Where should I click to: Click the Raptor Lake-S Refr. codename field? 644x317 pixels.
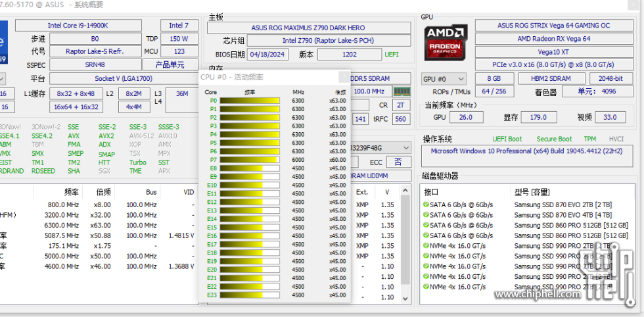pyautogui.click(x=95, y=51)
